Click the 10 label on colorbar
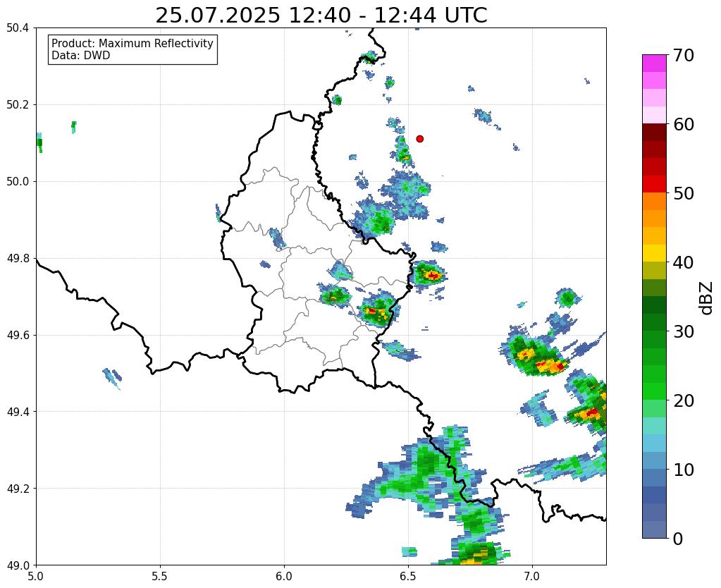The width and height of the screenshot is (721, 588). (x=683, y=470)
